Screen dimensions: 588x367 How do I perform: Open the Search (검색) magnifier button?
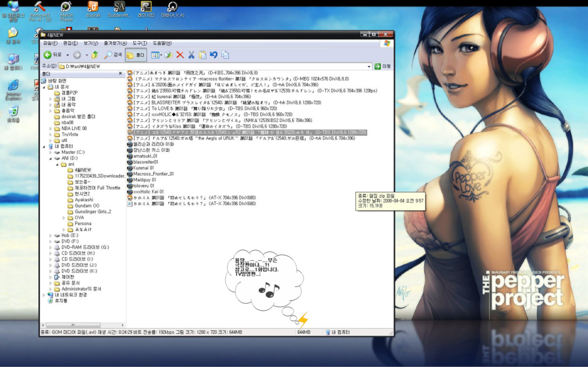click(113, 55)
